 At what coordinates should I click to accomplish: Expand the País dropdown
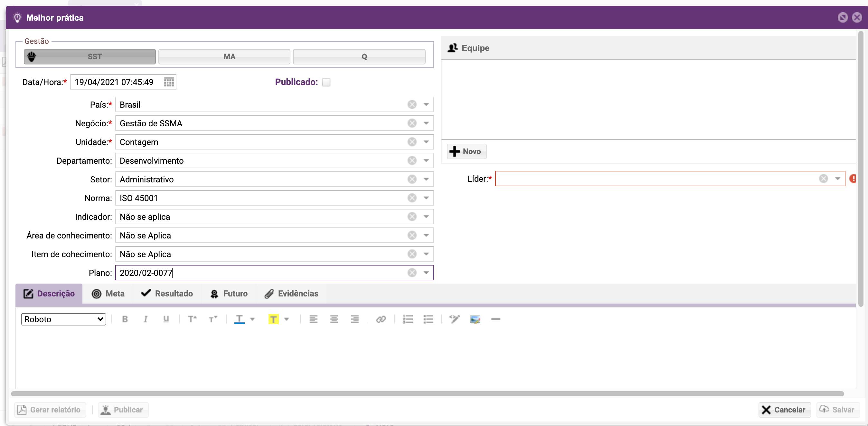[x=426, y=104]
